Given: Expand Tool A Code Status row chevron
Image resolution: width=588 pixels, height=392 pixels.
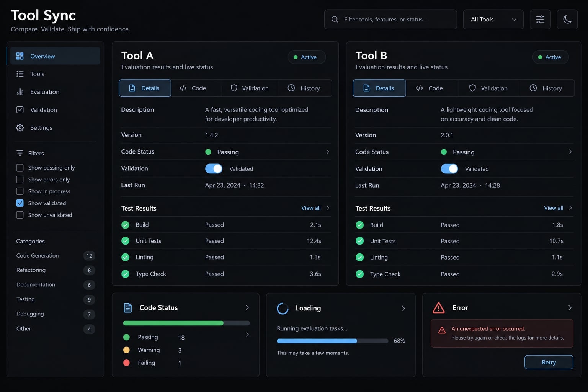Looking at the screenshot, I should [x=328, y=152].
